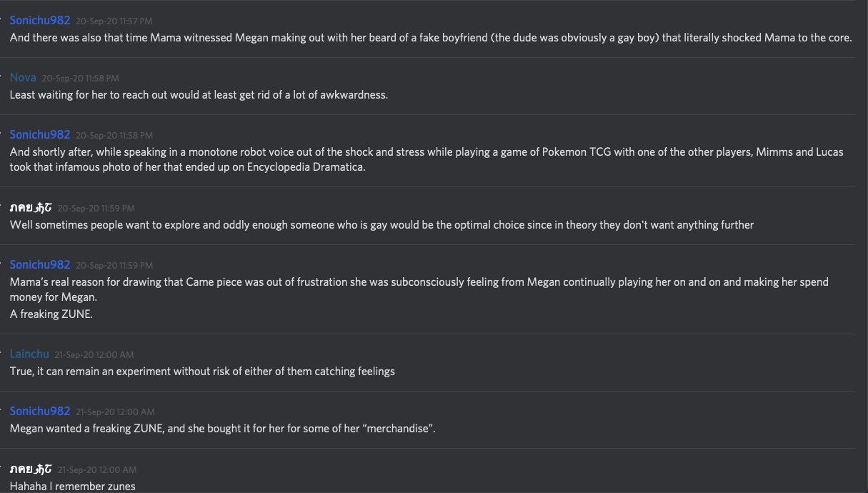
Task: Select the "A freaking ZUNE." message line
Action: pos(51,314)
